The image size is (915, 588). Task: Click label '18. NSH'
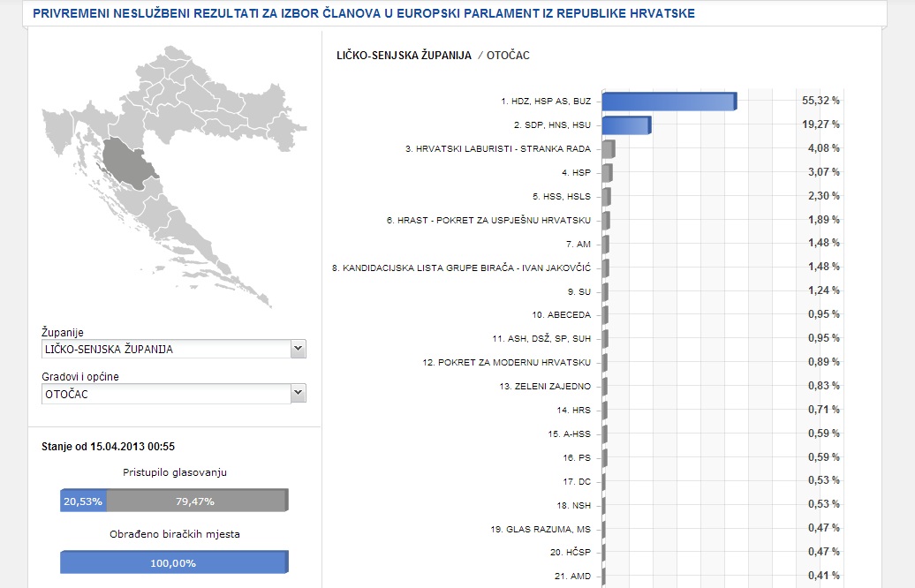tap(573, 506)
